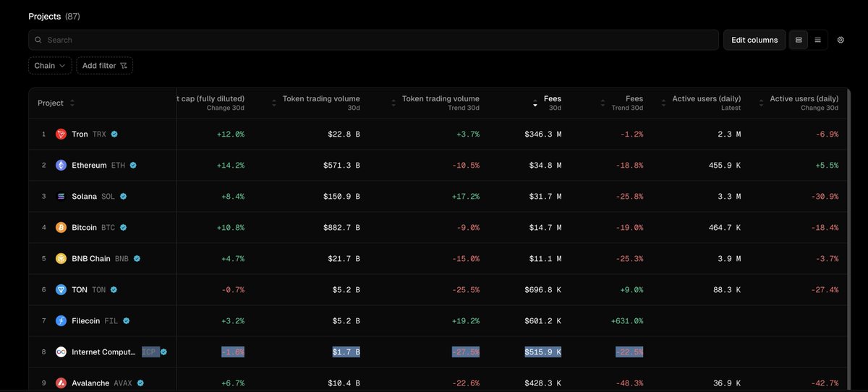This screenshot has width=868, height=392.
Task: Click TON's verified badge icon
Action: click(x=114, y=289)
